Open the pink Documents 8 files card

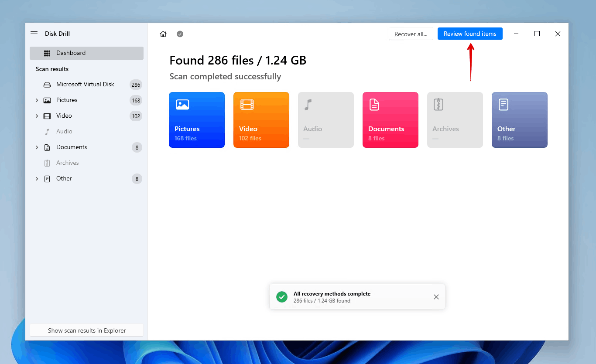tap(390, 120)
